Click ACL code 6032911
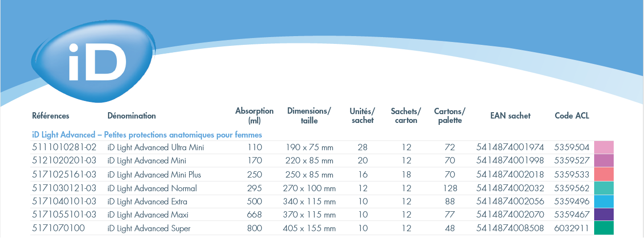644x240 pixels. (572, 228)
